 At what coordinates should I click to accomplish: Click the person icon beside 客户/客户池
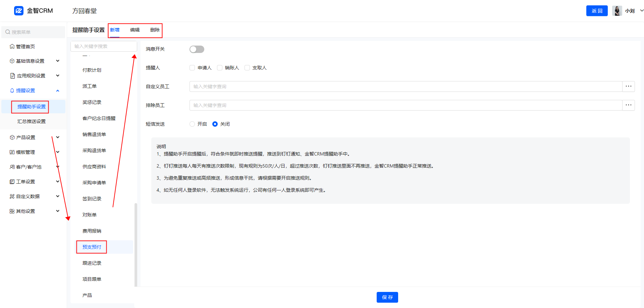(12, 167)
